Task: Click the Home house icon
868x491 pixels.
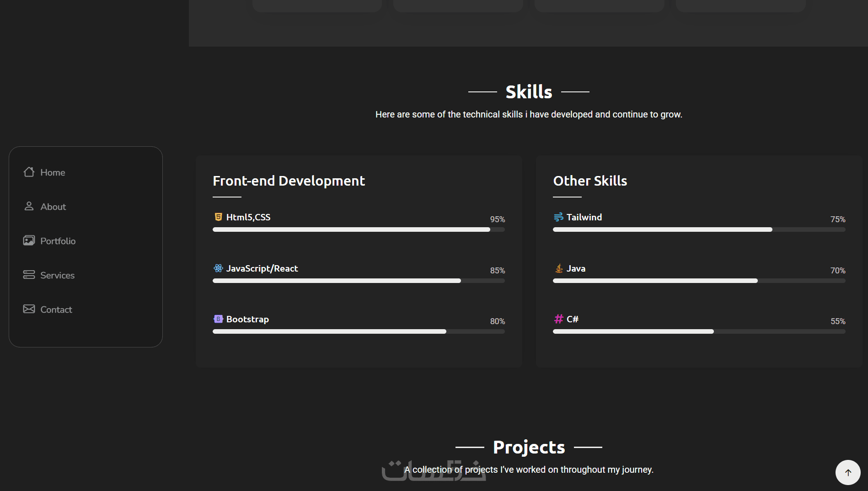Action: [29, 172]
